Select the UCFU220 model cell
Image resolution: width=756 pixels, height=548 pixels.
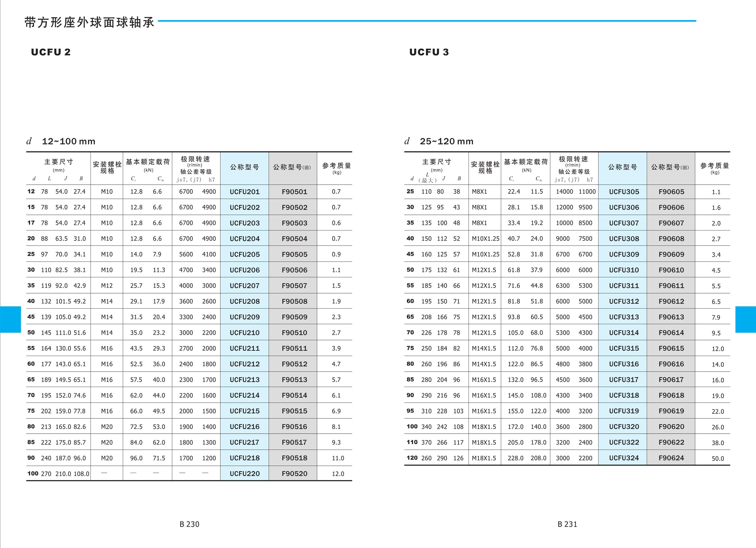point(244,474)
